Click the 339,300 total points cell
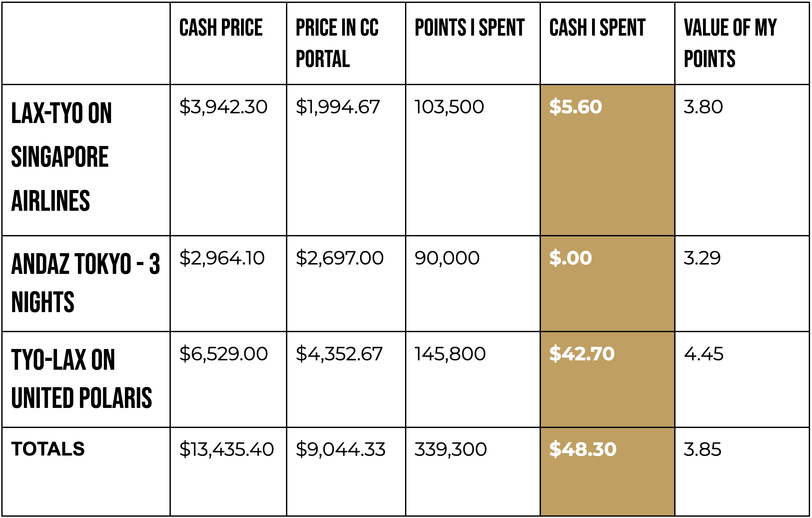812x518 pixels. (x=451, y=449)
